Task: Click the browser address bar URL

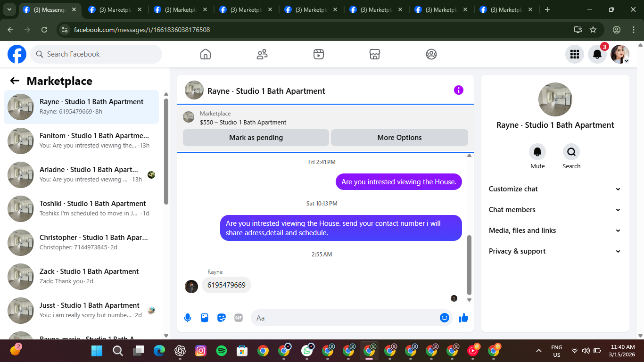Action: (x=142, y=30)
